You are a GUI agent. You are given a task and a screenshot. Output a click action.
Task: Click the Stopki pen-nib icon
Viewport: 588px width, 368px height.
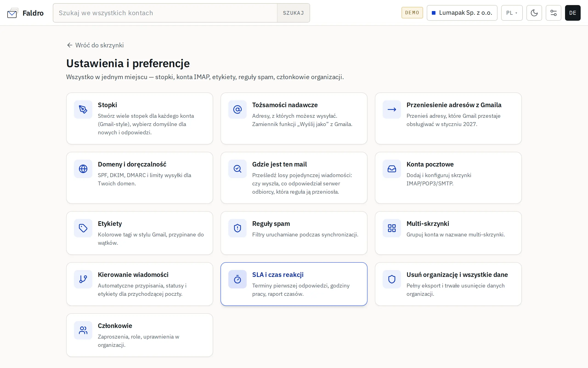coord(83,109)
